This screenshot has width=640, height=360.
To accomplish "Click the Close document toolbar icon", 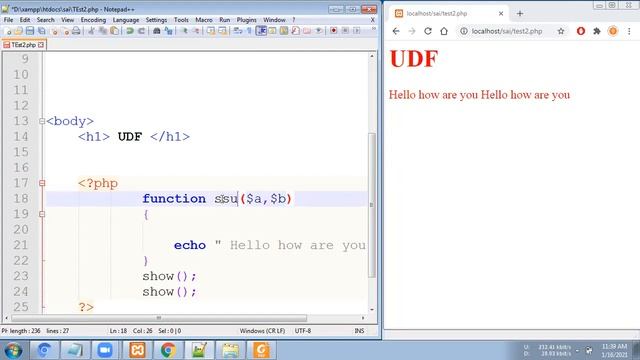I will pos(54,31).
